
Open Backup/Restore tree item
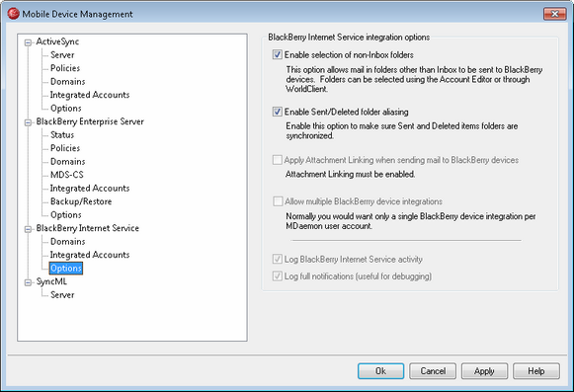coord(81,201)
